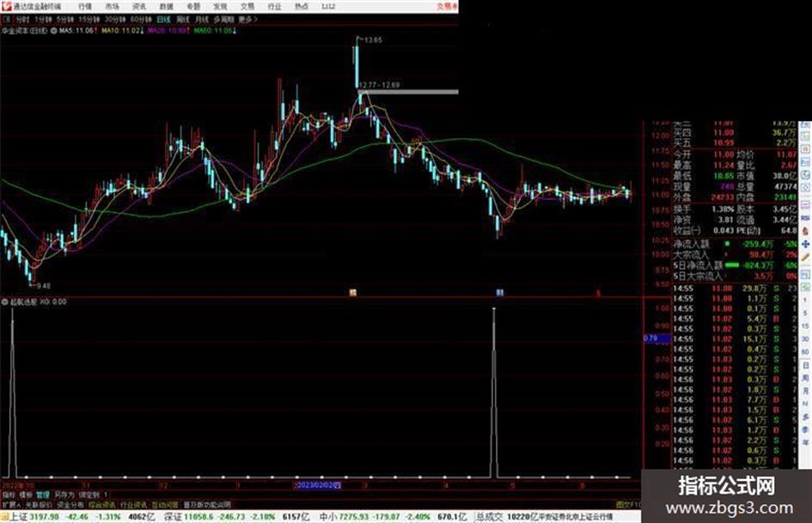Select the 周线 weekly chart tab

pyautogui.click(x=183, y=19)
